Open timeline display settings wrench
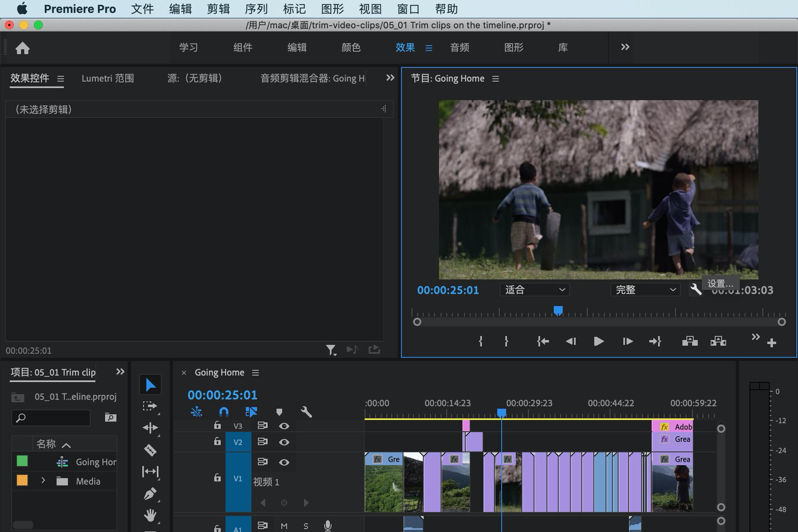Image resolution: width=798 pixels, height=532 pixels. pos(306,412)
